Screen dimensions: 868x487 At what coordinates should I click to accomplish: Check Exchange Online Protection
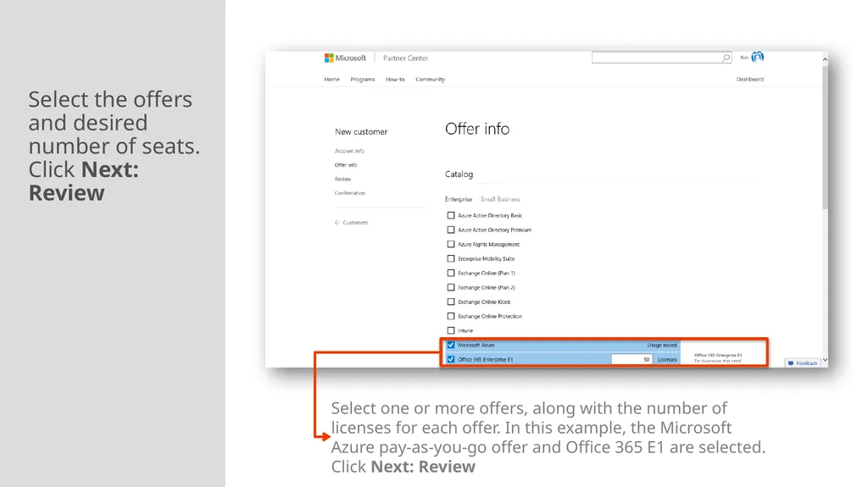click(451, 316)
